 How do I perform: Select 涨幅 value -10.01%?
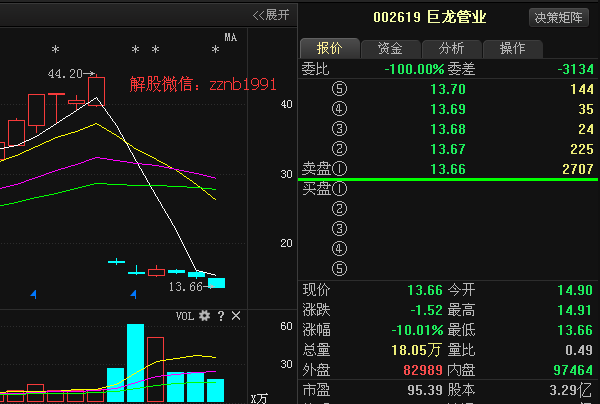tap(417, 330)
